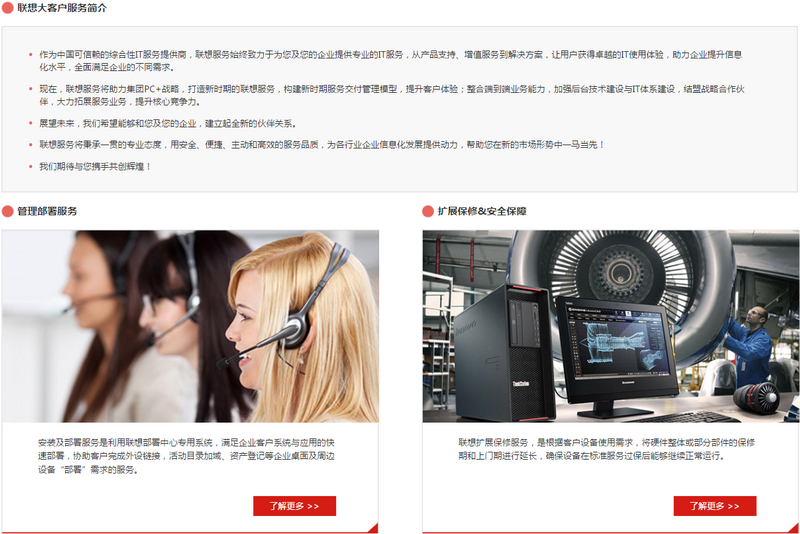Click the bullet starting 现在，联想服务将助力集团PC+战略
The width and height of the screenshot is (800, 534).
click(x=392, y=95)
